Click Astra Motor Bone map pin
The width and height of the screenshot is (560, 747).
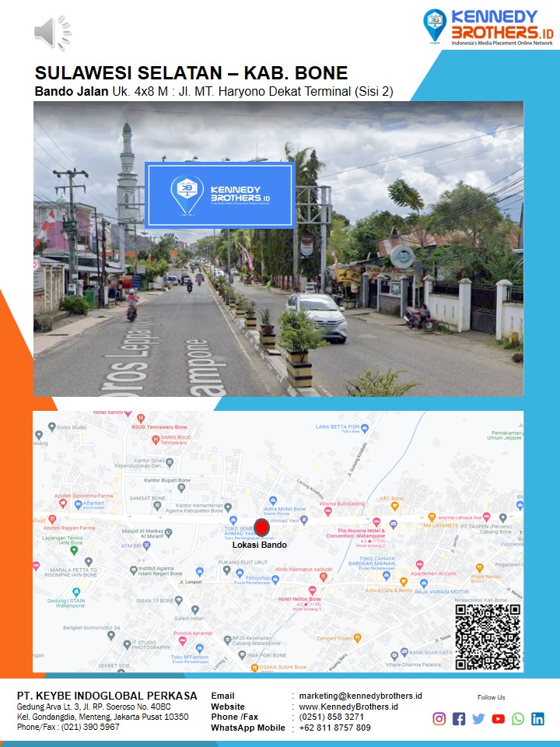point(273,500)
